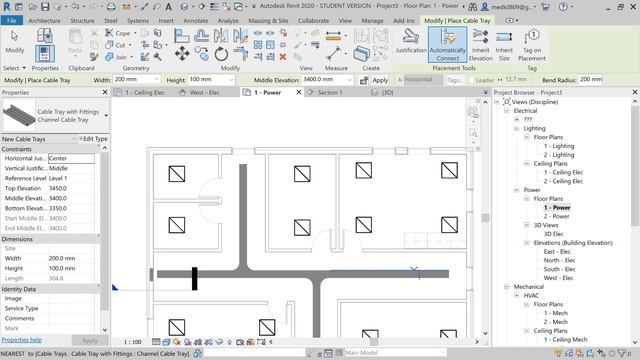The image size is (640, 360).
Task: Open the Architecture ribbon tab
Action: [44, 20]
